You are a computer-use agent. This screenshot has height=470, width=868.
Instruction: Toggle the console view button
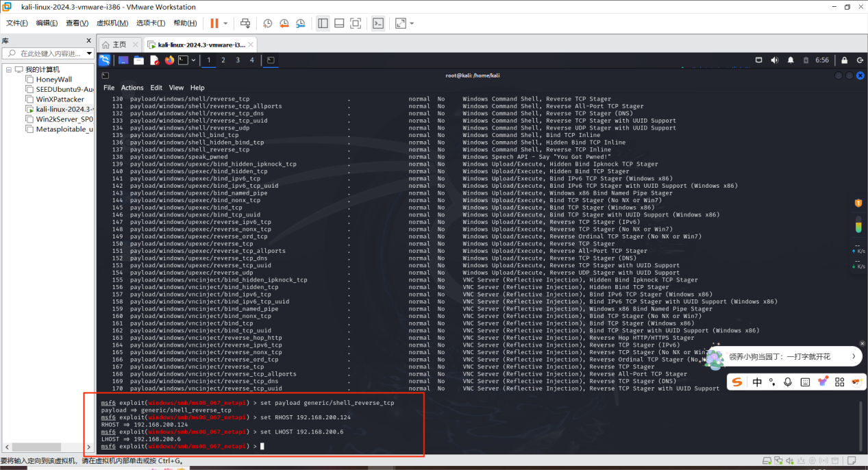point(378,23)
